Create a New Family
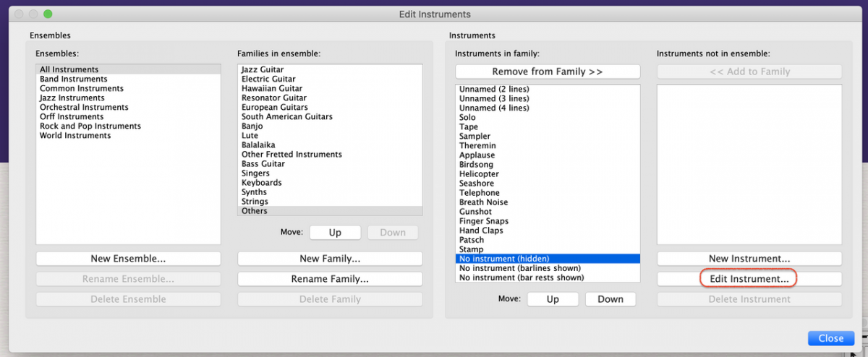The height and width of the screenshot is (357, 868). coord(330,259)
